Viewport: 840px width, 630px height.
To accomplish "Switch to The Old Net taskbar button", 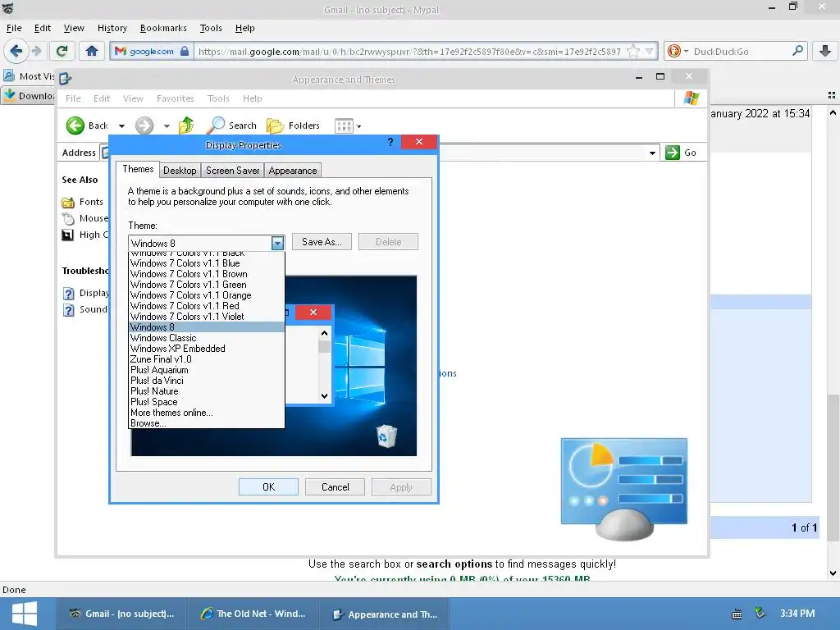I will (x=253, y=614).
